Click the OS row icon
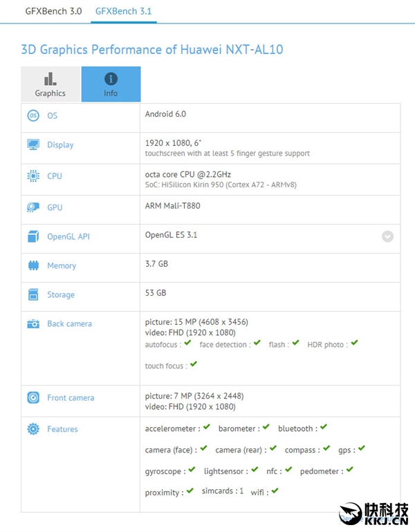Image resolution: width=415 pixels, height=532 pixels. tap(33, 115)
